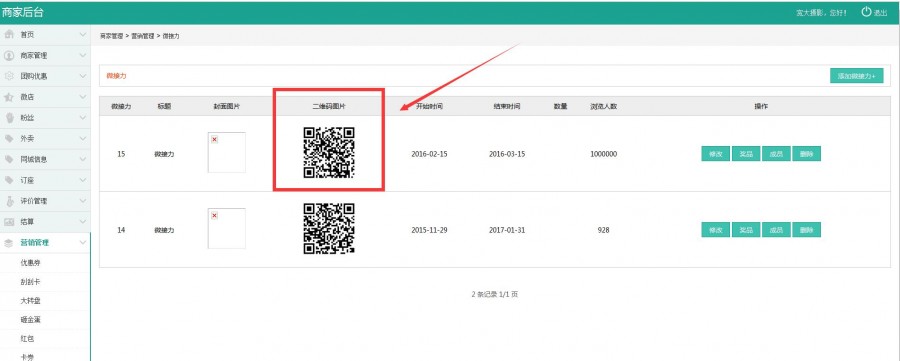Click the QR code image in row 15

(329, 153)
